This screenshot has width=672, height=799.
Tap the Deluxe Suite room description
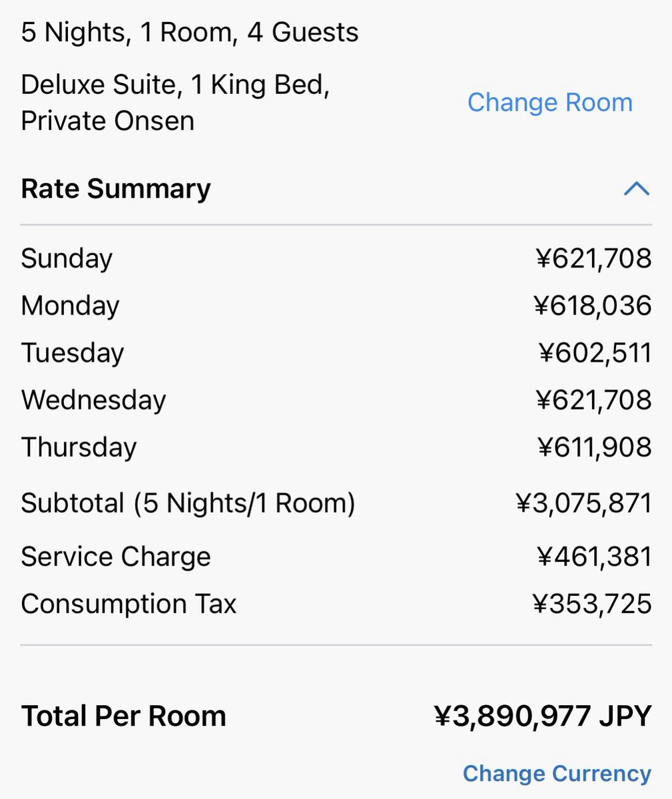(x=174, y=103)
